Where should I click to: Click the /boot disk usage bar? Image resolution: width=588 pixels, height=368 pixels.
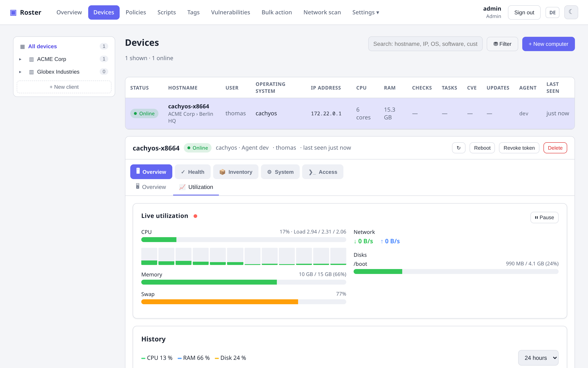[x=456, y=272]
